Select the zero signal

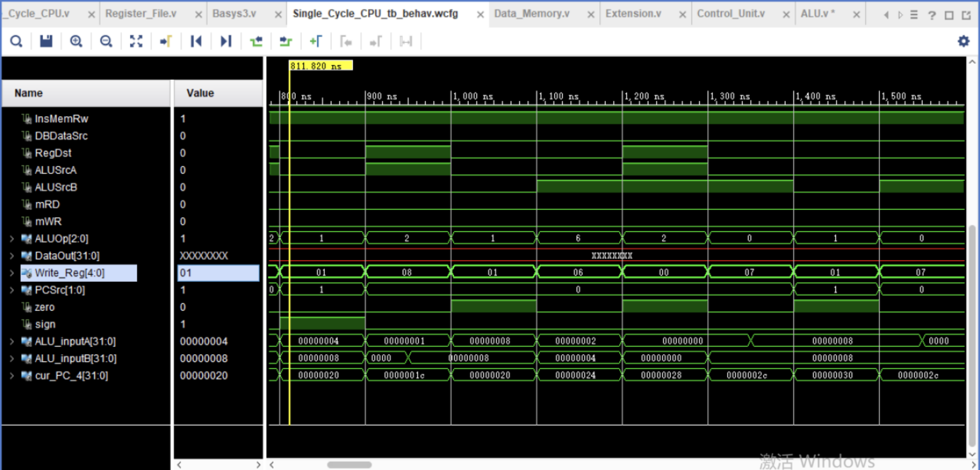[44, 307]
